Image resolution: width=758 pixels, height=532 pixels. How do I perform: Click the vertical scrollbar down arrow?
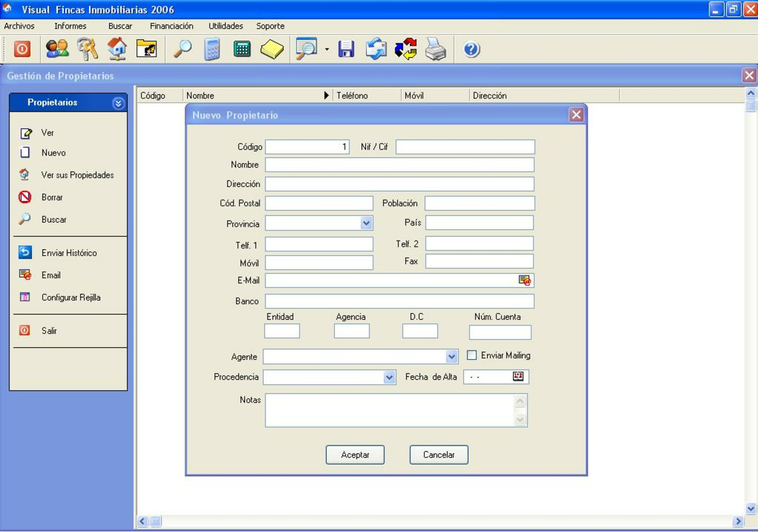[x=751, y=508]
